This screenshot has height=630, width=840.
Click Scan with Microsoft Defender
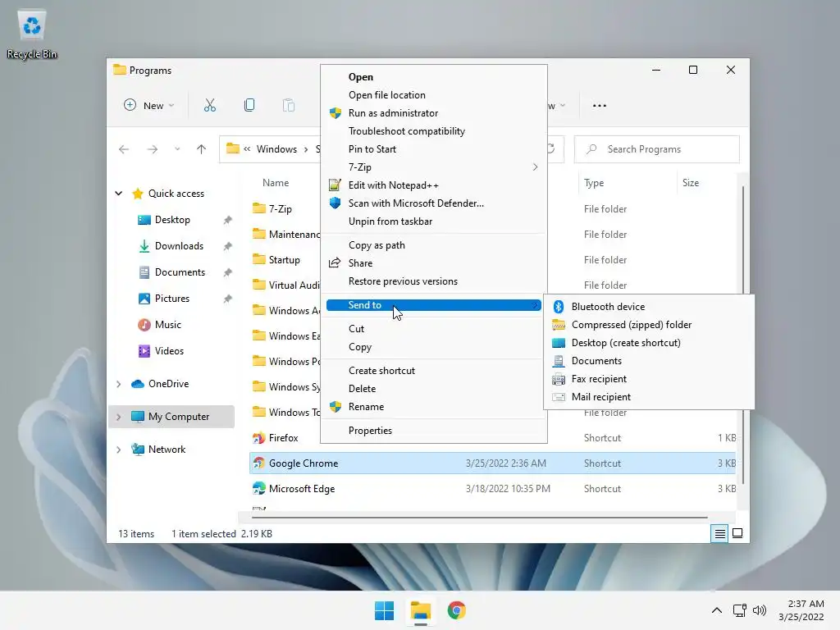433,203
